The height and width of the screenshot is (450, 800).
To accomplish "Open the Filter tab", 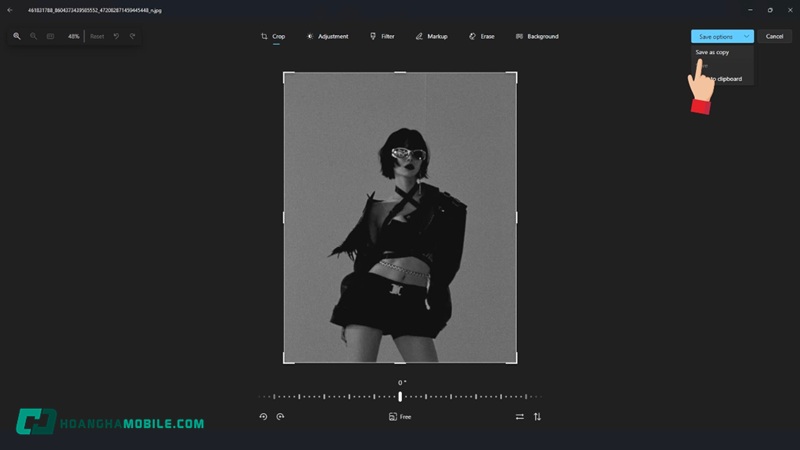I will coord(382,36).
